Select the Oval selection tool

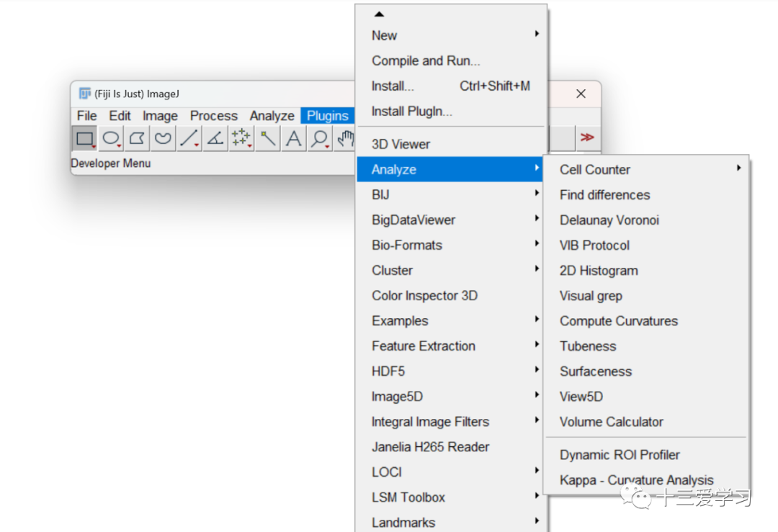(111, 138)
